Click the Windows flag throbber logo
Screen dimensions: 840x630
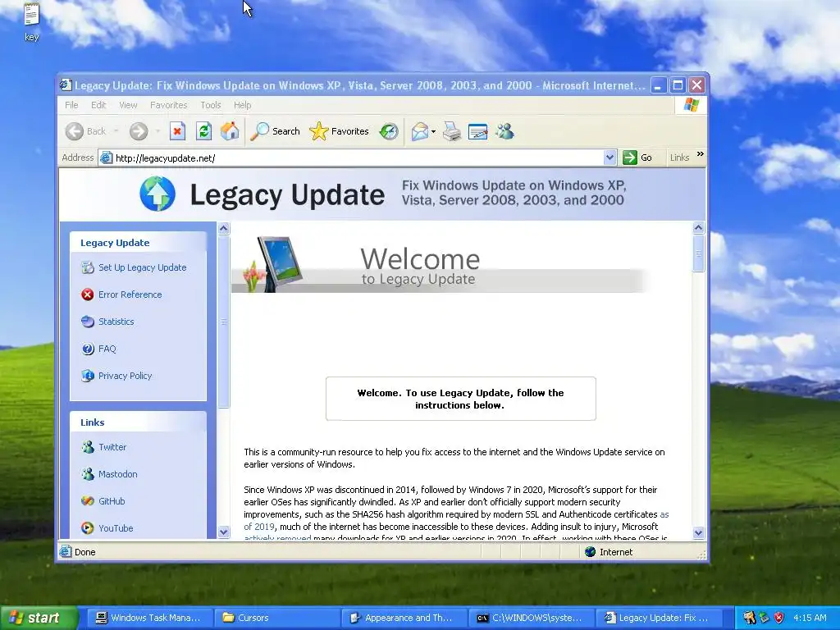pyautogui.click(x=691, y=105)
